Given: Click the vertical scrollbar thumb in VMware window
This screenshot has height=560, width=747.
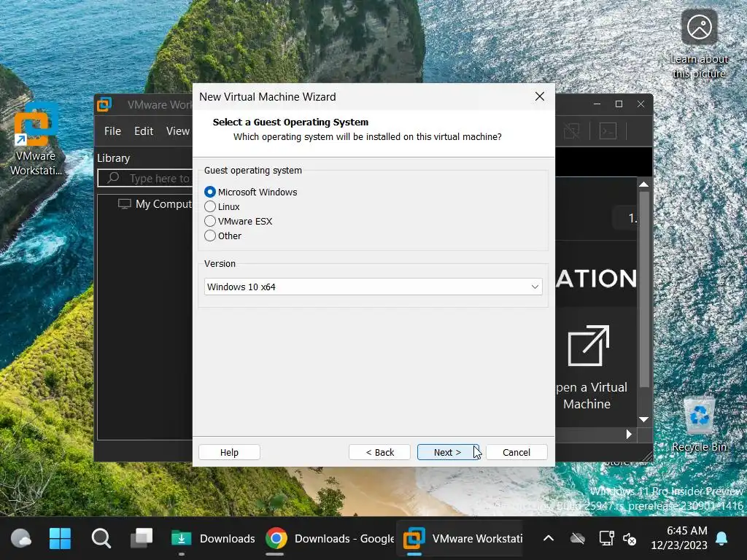Looking at the screenshot, I should 644,289.
